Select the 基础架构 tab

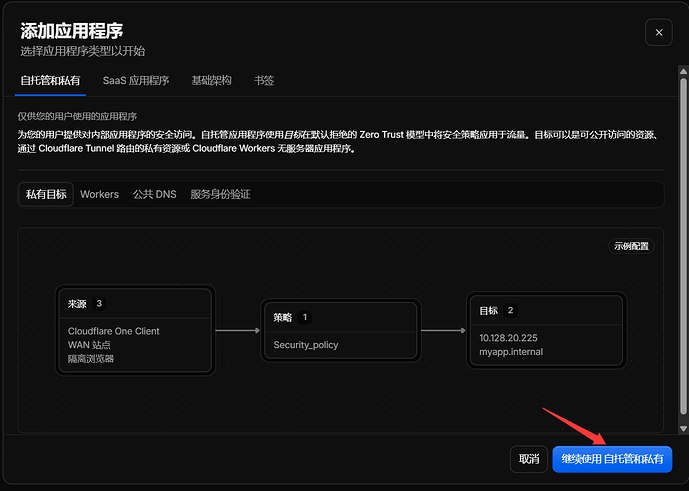[x=211, y=80]
